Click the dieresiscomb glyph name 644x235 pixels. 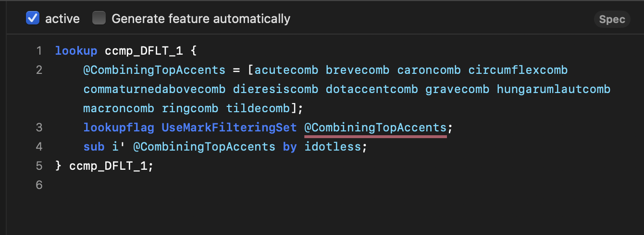point(276,89)
